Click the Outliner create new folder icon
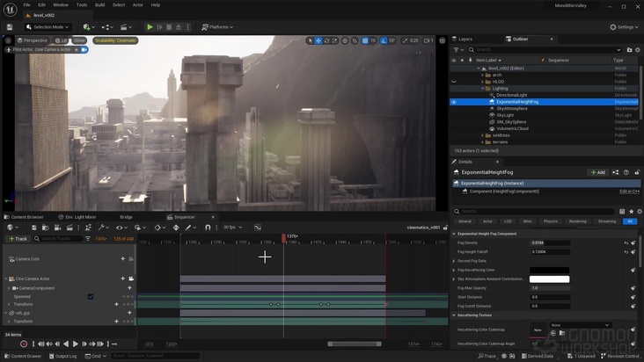This screenshot has height=362, width=644. (x=629, y=49)
